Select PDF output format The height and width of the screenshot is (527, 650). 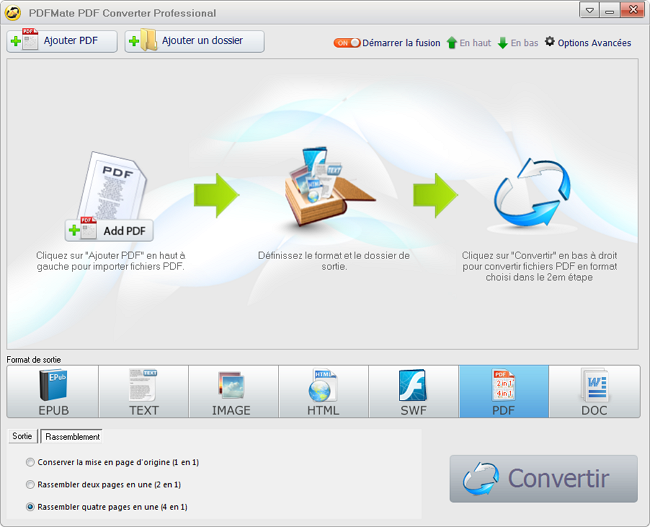pos(504,391)
